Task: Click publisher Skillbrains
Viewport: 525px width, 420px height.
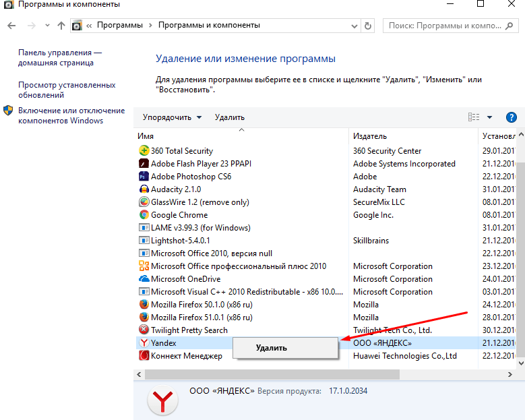Action: click(371, 241)
